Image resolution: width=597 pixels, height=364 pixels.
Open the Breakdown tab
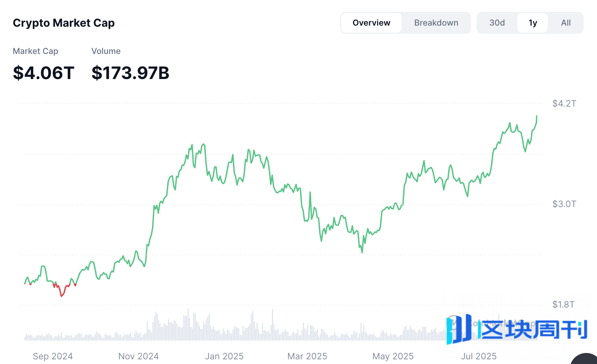pyautogui.click(x=436, y=23)
